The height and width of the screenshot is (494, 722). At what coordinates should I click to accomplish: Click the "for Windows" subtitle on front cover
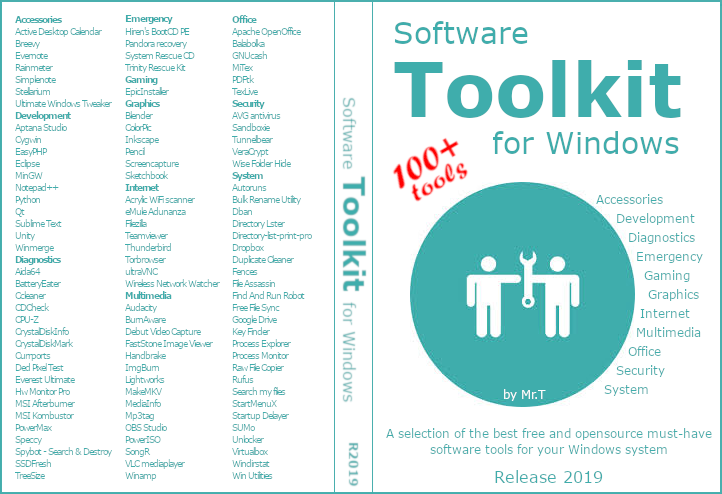(586, 143)
